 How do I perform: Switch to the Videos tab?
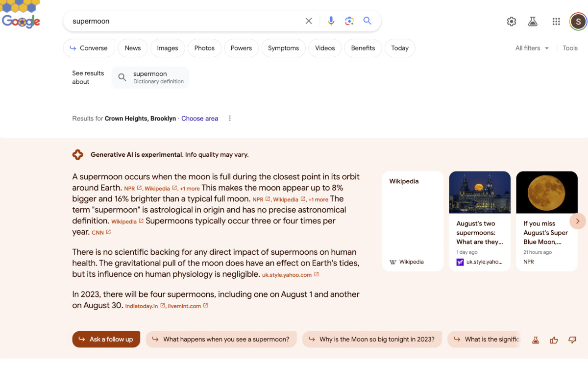tap(324, 48)
